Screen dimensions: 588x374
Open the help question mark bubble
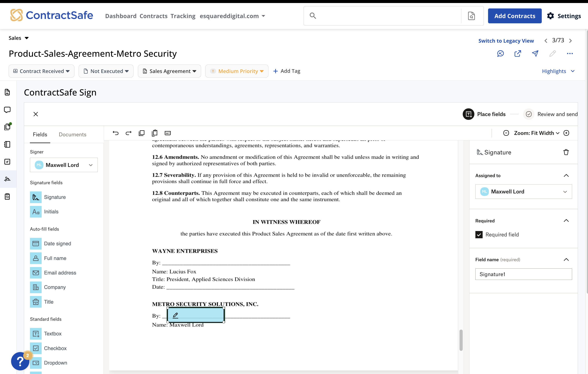click(20, 361)
